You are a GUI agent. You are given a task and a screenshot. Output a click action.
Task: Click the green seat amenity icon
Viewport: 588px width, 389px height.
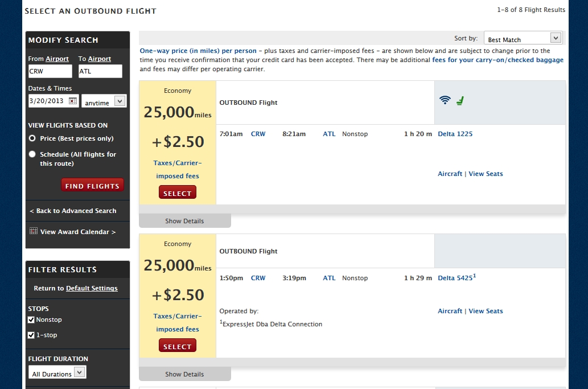coord(460,101)
